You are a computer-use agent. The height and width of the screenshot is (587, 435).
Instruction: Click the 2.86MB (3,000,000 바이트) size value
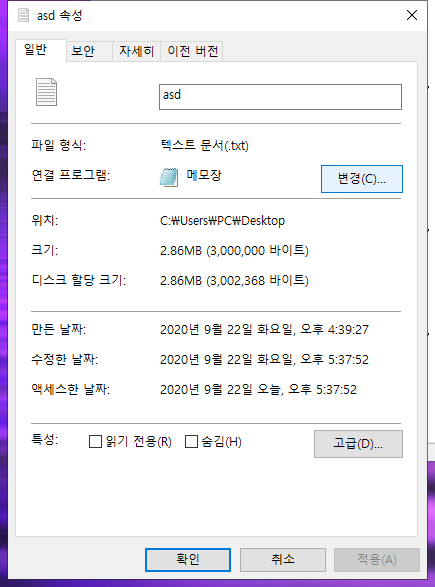coord(234,250)
